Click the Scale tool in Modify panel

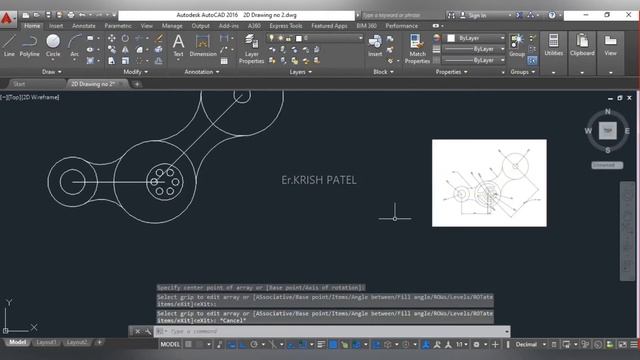coord(125,60)
